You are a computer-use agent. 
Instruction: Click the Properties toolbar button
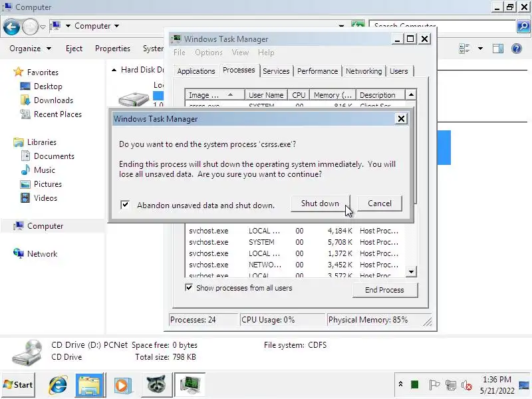(112, 49)
